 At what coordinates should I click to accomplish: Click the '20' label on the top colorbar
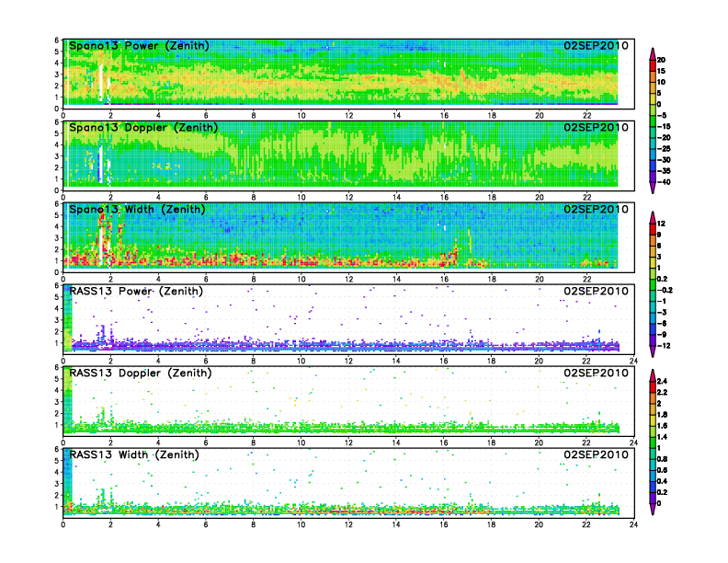click(661, 60)
